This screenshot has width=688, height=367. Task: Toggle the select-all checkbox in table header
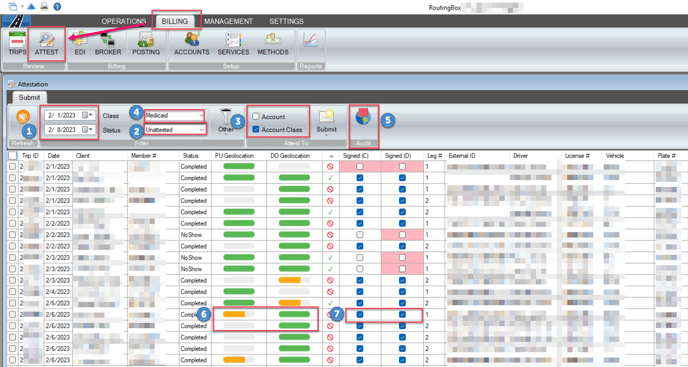(x=12, y=155)
